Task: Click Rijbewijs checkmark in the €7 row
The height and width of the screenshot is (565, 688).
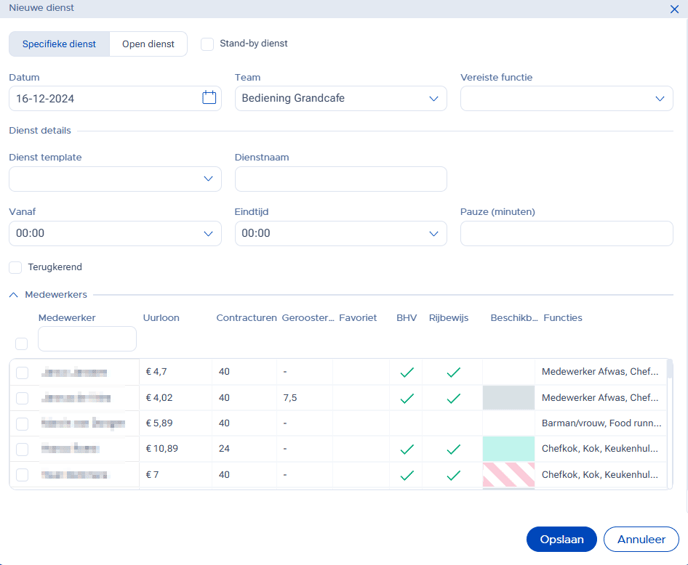Action: click(x=453, y=475)
